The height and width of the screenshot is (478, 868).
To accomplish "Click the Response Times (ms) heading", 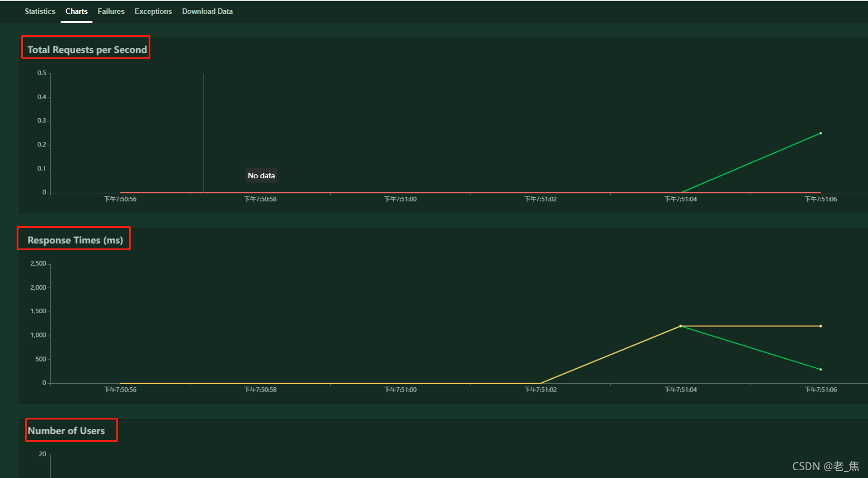I will (x=75, y=240).
